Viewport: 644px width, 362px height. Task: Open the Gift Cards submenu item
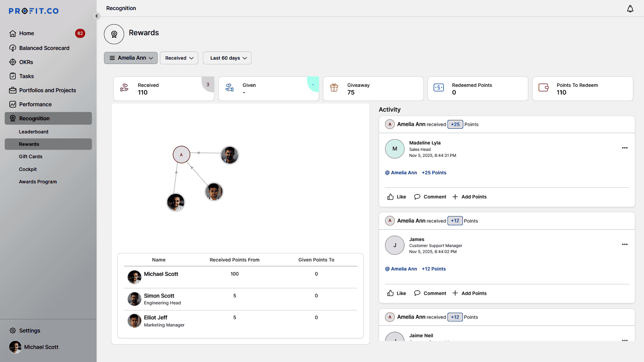pos(31,157)
